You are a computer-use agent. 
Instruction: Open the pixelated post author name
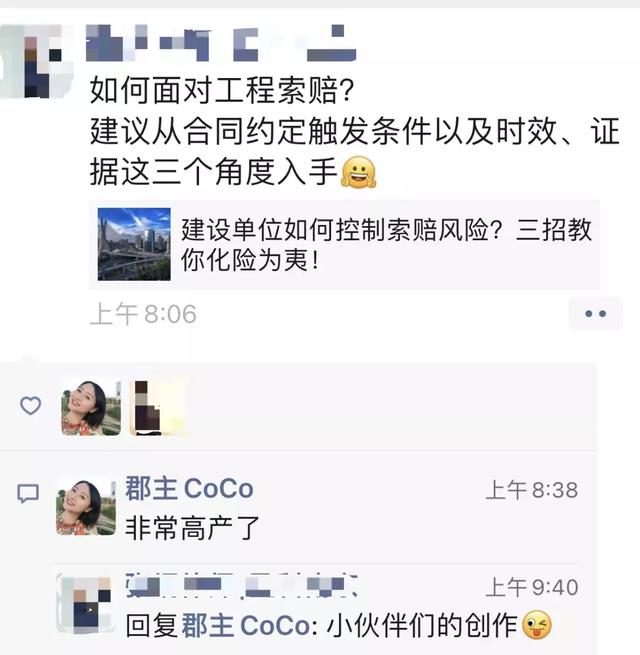point(221,43)
